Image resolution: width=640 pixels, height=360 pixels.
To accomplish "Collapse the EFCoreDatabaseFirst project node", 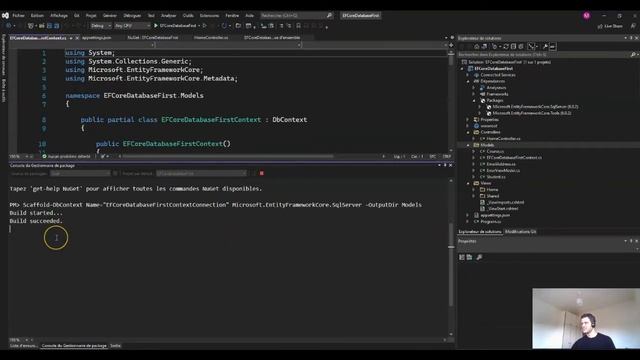I will pyautogui.click(x=462, y=69).
